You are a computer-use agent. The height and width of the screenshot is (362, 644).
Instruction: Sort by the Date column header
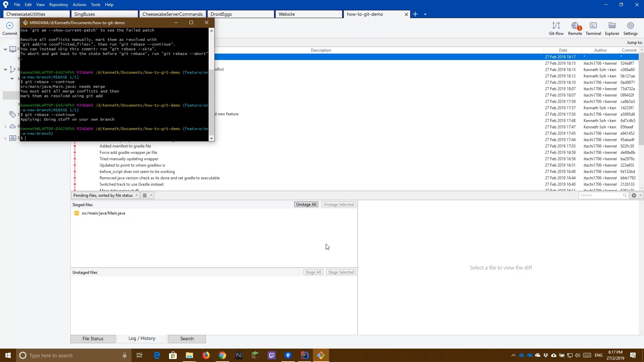tap(563, 50)
